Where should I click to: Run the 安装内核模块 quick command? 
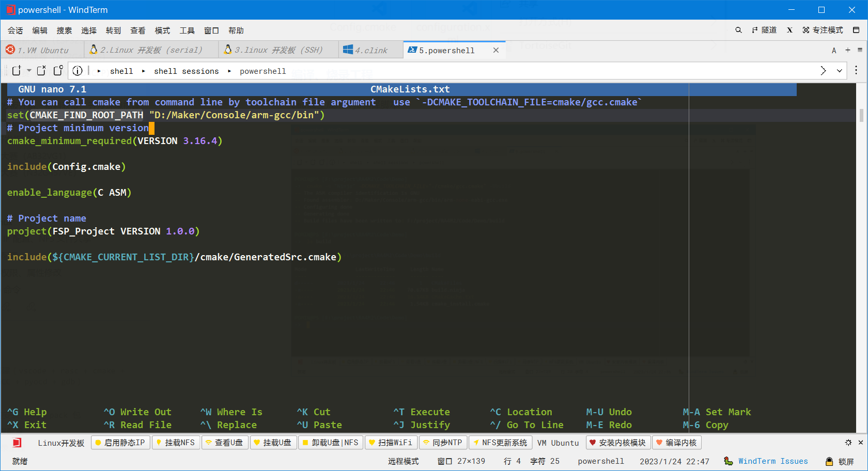[x=618, y=443]
